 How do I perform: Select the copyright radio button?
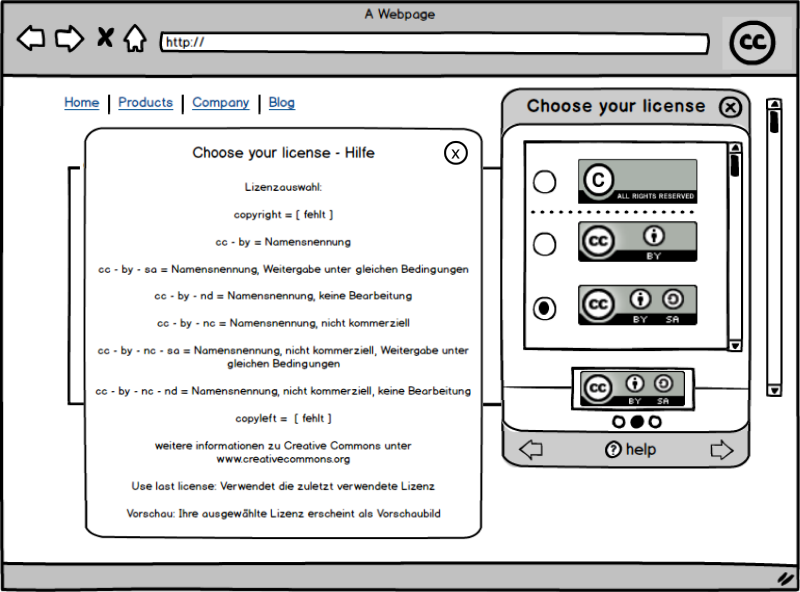544,181
